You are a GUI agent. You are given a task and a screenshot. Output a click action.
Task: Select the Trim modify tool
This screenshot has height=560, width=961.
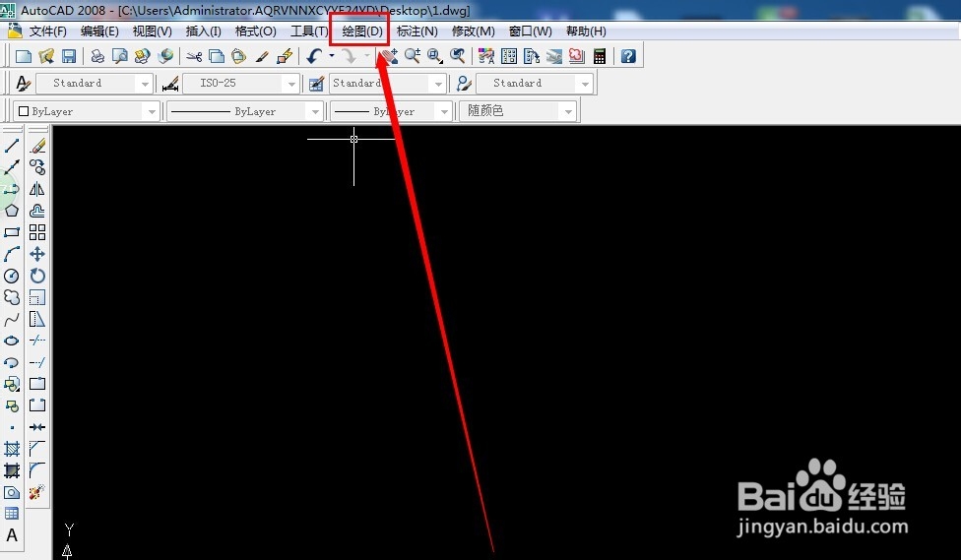tap(37, 341)
